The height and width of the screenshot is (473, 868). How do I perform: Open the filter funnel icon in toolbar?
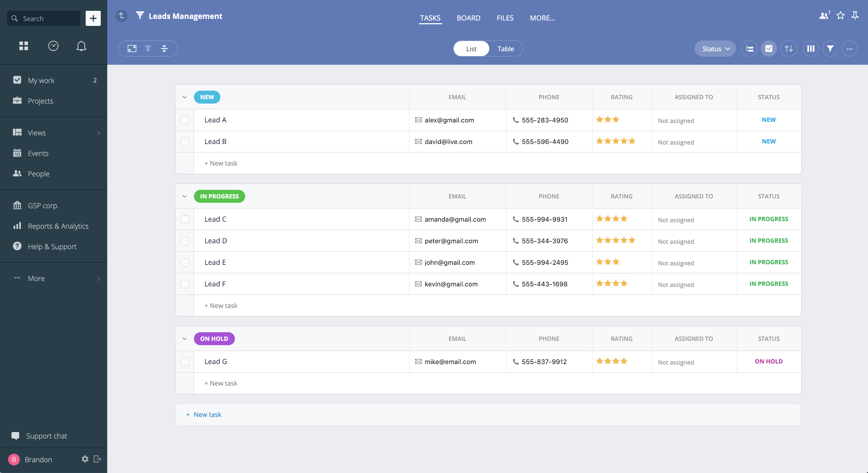coord(830,49)
